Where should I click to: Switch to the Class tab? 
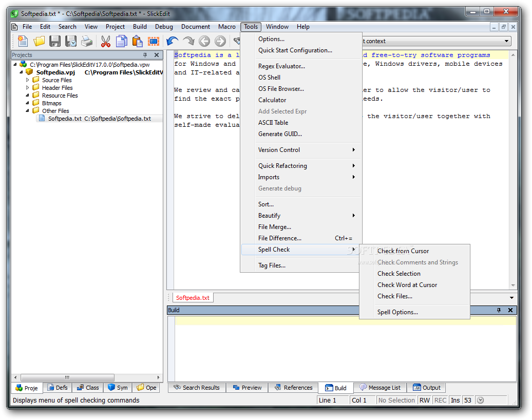[x=87, y=388]
